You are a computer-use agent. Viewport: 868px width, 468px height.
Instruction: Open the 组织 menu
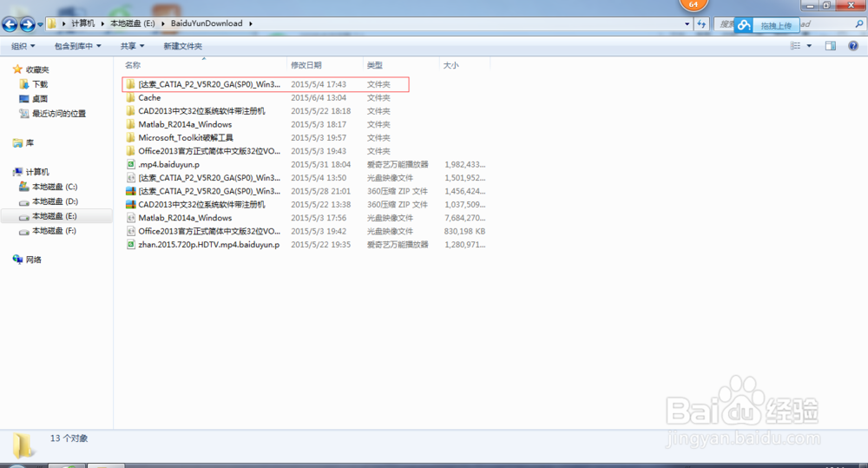(x=23, y=46)
